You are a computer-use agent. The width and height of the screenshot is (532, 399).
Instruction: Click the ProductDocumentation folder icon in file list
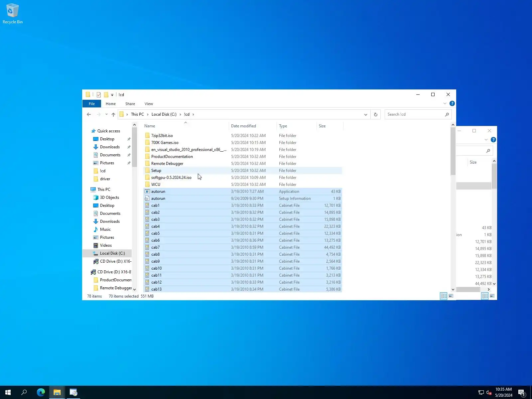tap(147, 157)
